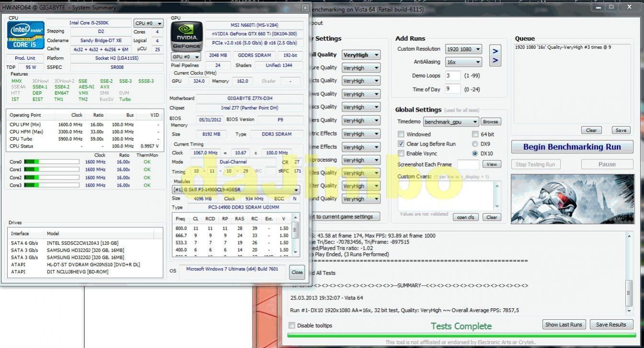Close the HWiNFO64 System Summary with Close button
The image size is (644, 348).
click(297, 272)
